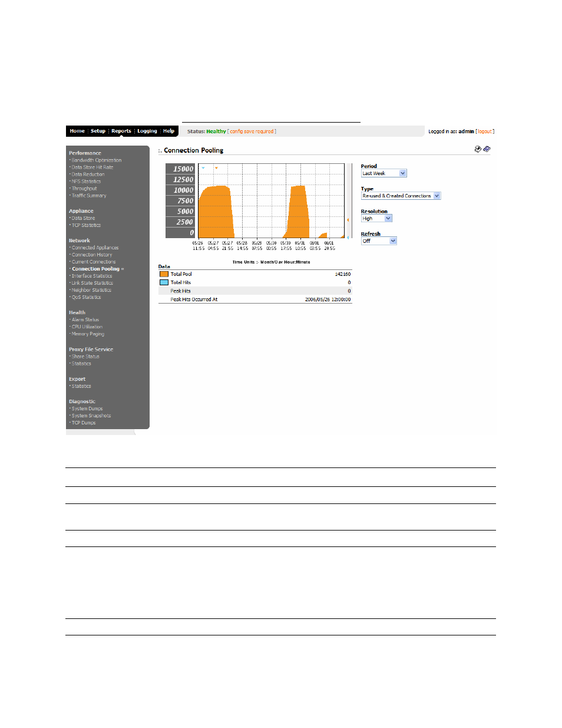This screenshot has height=728, width=562.
Task: Select Connection Pooling in sidebar
Action: tap(96, 269)
